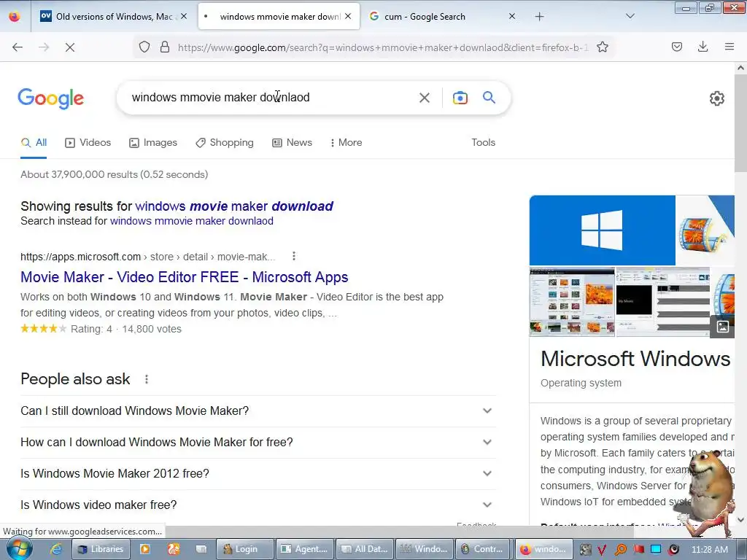The image size is (747, 560).
Task: Search instead for windows mmovie maker downlaod
Action: click(192, 221)
